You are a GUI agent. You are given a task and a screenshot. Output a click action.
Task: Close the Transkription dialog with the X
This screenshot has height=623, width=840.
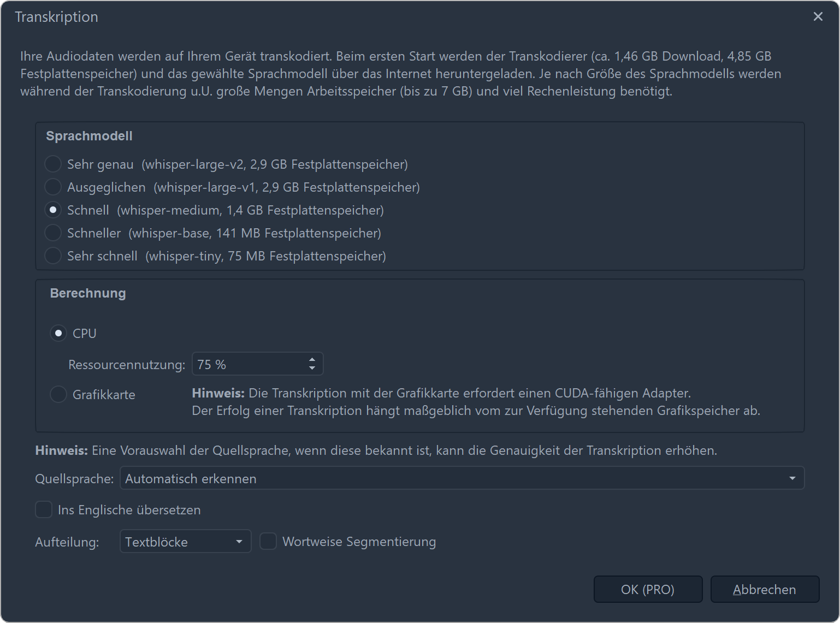(x=818, y=16)
